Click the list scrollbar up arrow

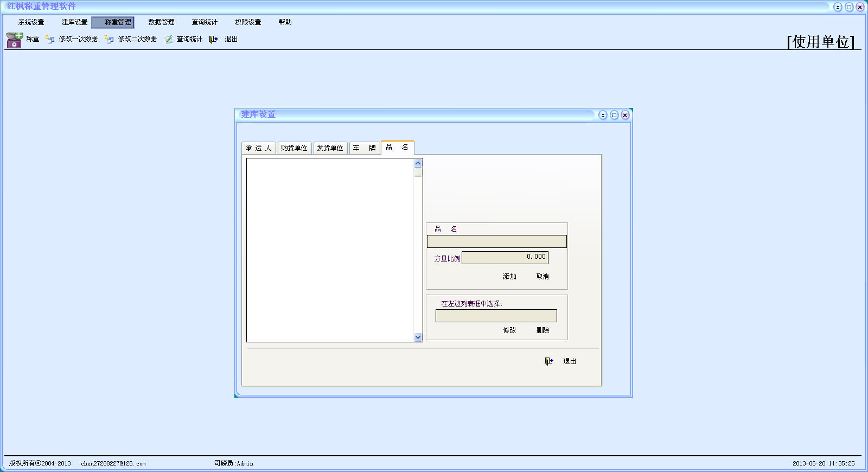tap(418, 163)
